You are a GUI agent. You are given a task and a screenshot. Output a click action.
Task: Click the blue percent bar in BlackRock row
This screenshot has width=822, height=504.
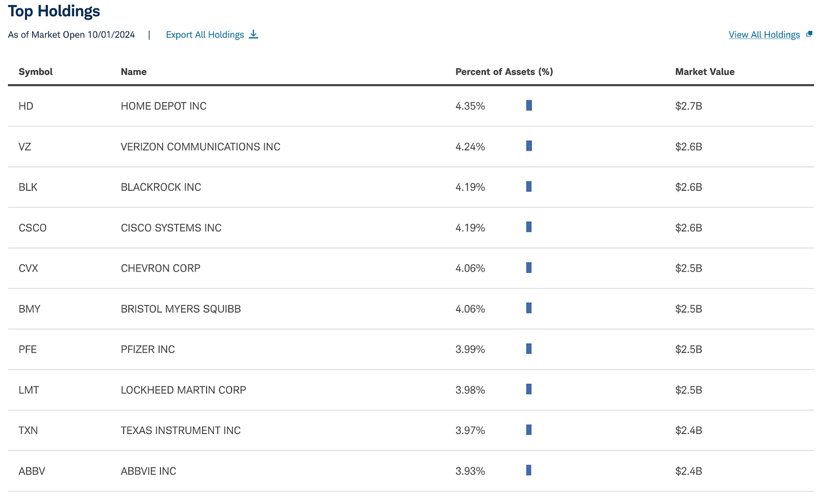click(x=529, y=187)
